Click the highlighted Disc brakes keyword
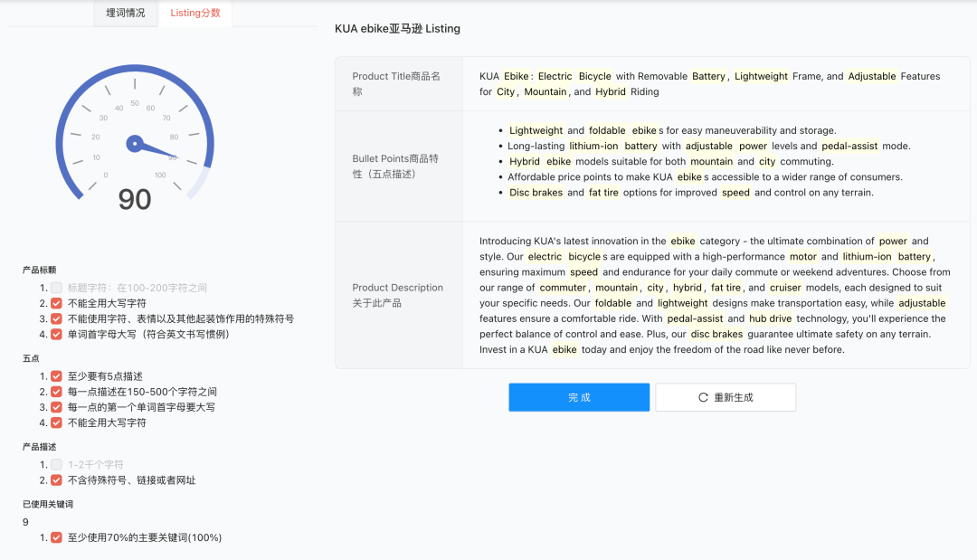 [x=536, y=192]
